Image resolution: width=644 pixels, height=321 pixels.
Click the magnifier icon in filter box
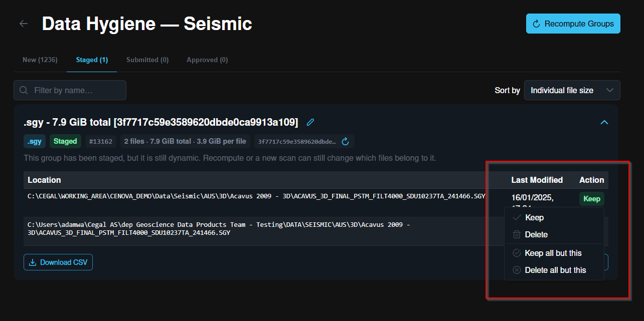click(x=24, y=90)
